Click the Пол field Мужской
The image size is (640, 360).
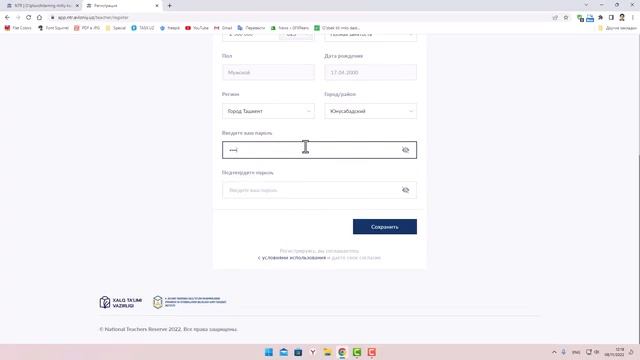[x=268, y=72]
